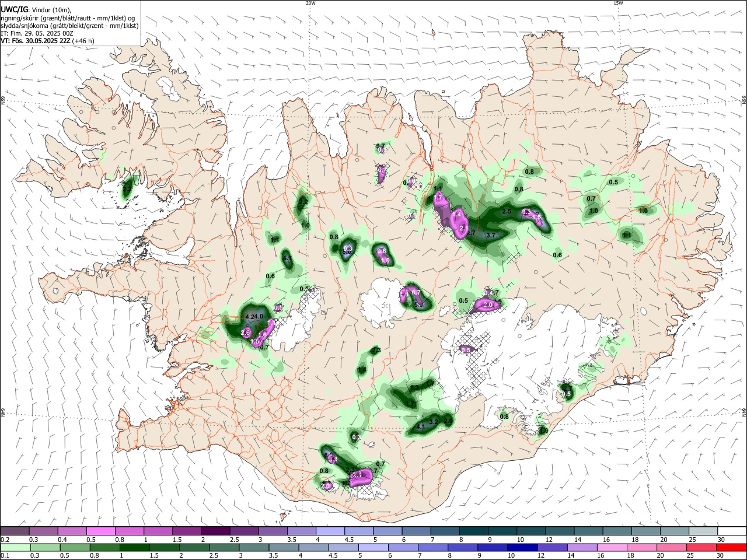Click the UWC/IG title heading
Screen dimensions: 747x560
pyautogui.click(x=14, y=10)
